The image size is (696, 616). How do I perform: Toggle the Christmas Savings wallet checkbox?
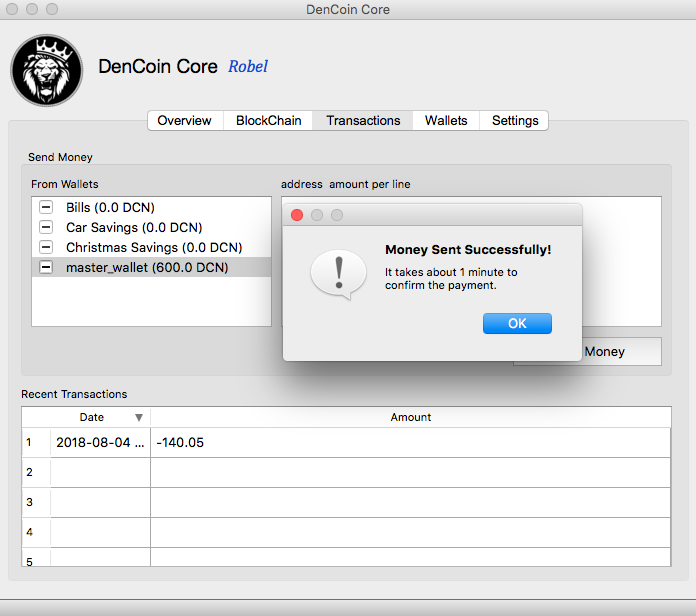[46, 247]
